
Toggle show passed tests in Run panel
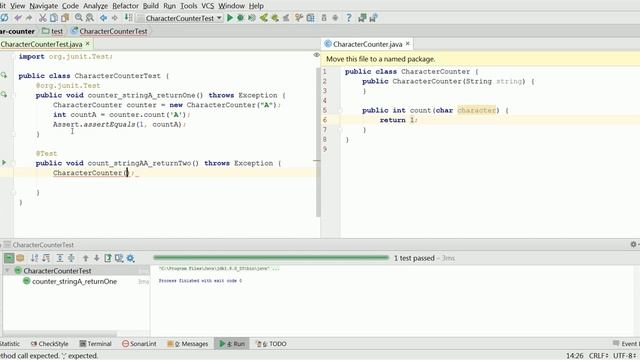coord(9,258)
